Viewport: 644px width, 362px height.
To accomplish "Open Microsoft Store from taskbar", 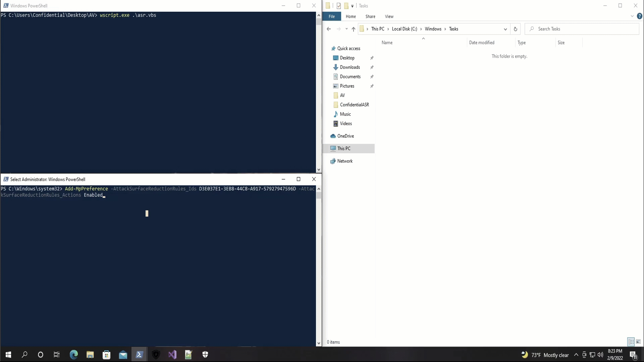I will click(107, 355).
